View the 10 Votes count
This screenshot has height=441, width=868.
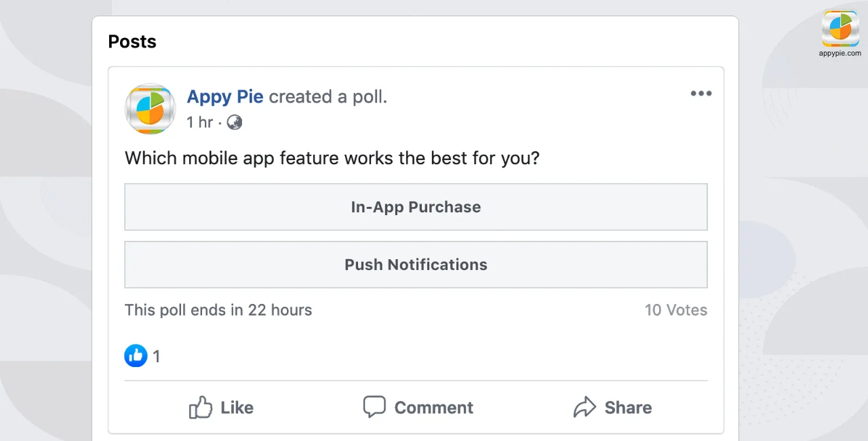pos(675,310)
